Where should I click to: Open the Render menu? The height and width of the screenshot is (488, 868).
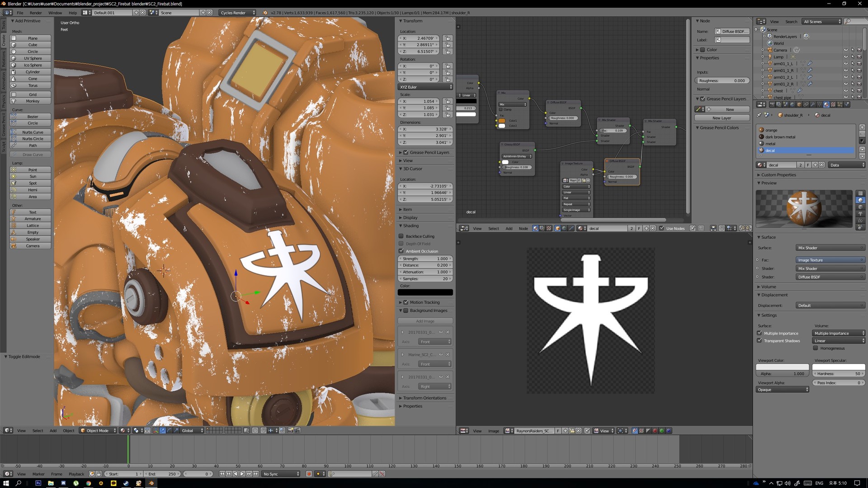pos(36,13)
